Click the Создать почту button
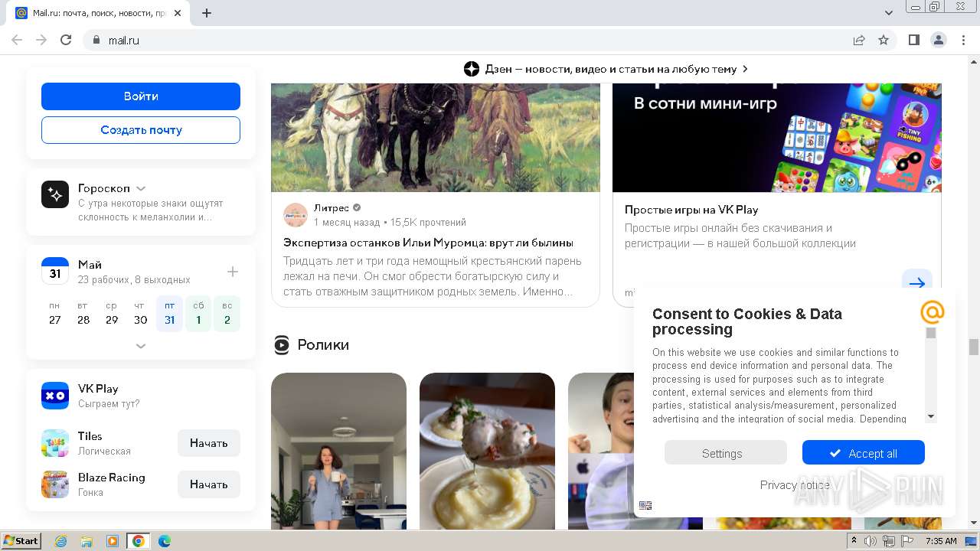Screen dimensions: 980x551 click(141, 130)
